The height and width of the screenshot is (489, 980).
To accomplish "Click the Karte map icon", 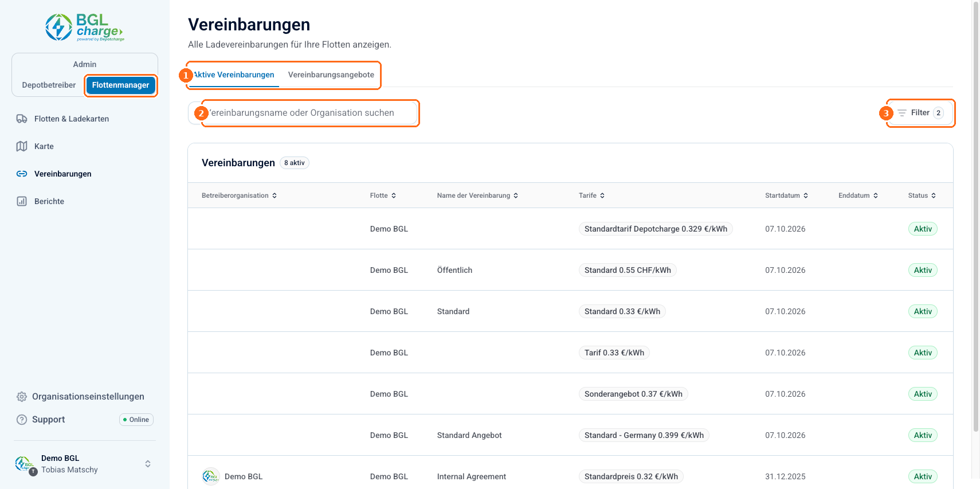I will [x=22, y=146].
